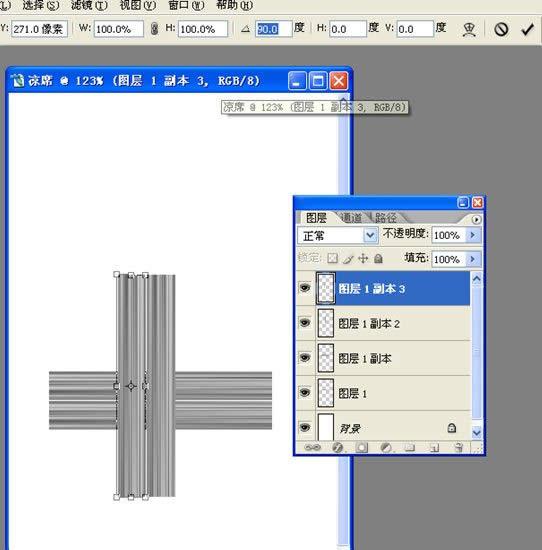Create a new layer with the page icon

[434, 447]
